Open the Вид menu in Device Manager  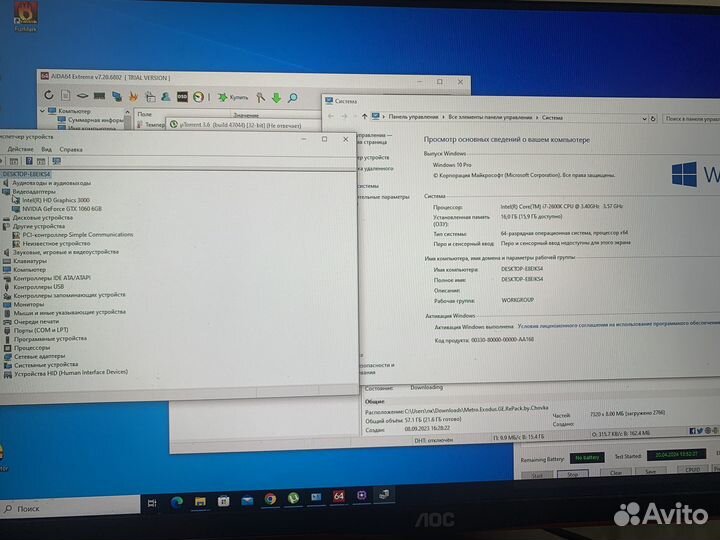(46, 149)
